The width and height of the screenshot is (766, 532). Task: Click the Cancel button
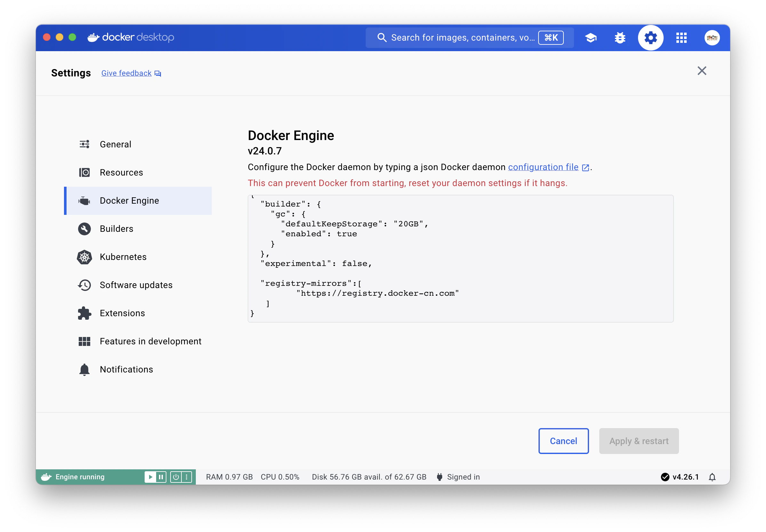click(563, 441)
